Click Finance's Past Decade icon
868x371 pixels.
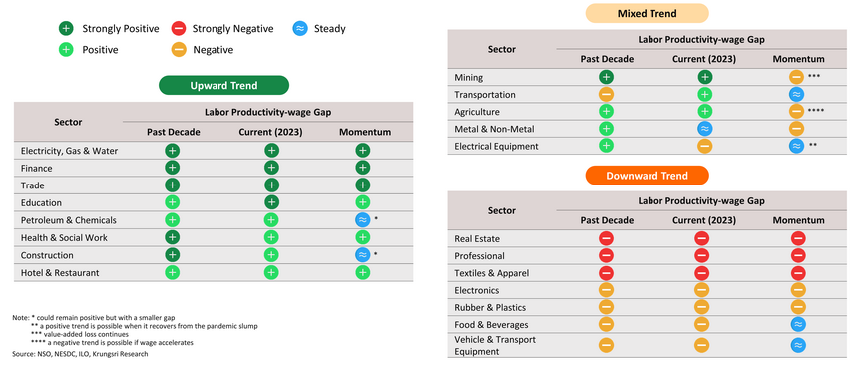[173, 168]
